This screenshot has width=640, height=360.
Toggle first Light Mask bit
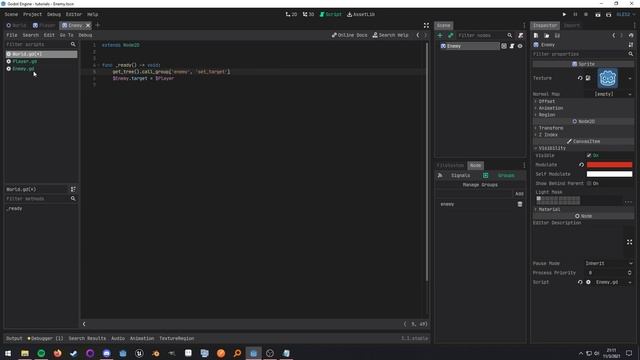click(539, 198)
